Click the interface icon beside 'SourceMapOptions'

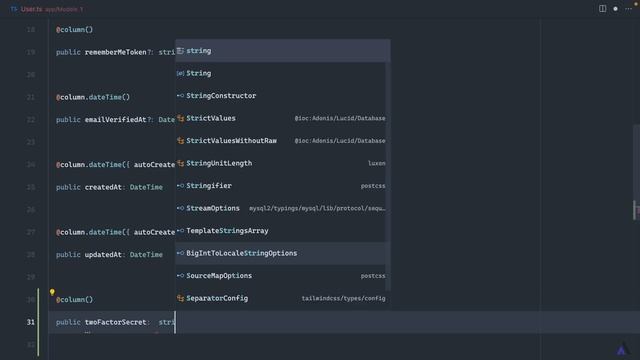pos(180,276)
